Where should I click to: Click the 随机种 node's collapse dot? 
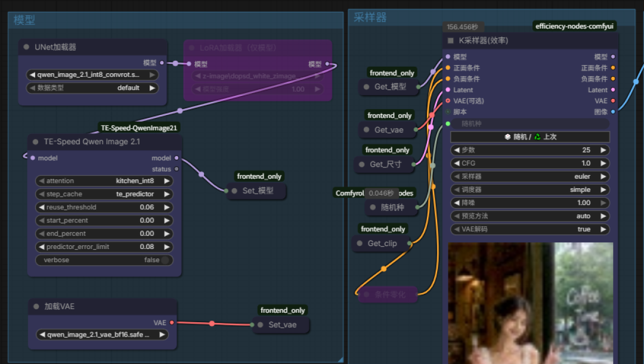[x=373, y=208]
